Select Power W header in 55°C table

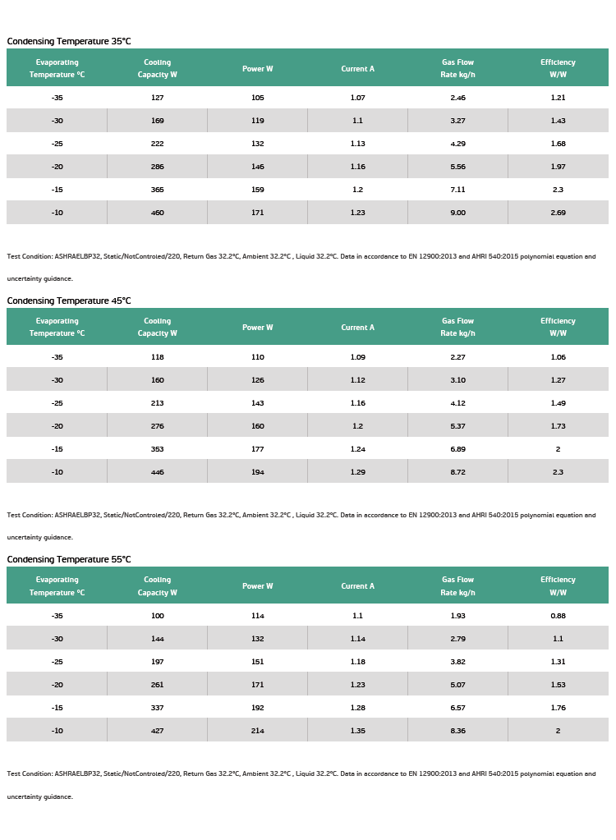click(x=258, y=586)
